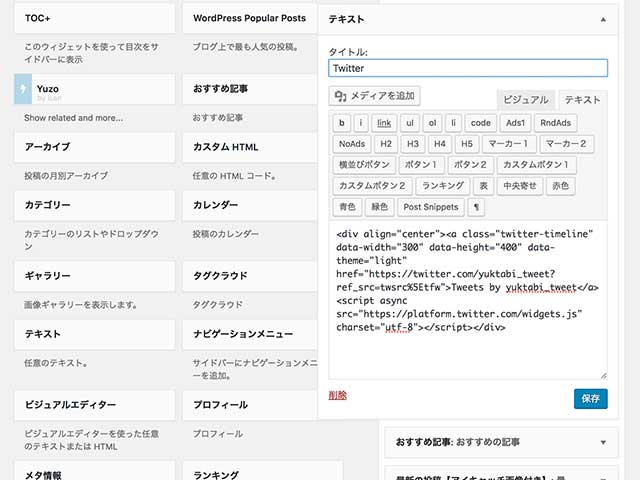Viewport: 640px width, 480px height.
Task: Save the widget with 保存 button
Action: (x=591, y=398)
